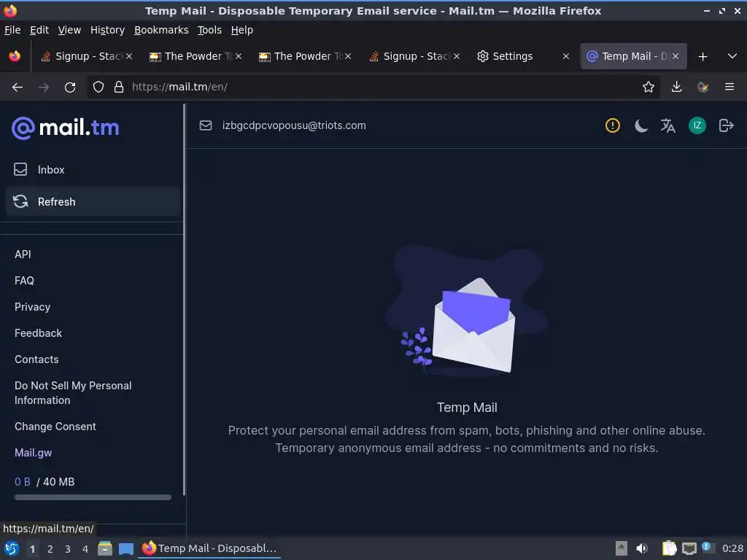Switch to workspace 2
The width and height of the screenshot is (747, 560).
[50, 549]
